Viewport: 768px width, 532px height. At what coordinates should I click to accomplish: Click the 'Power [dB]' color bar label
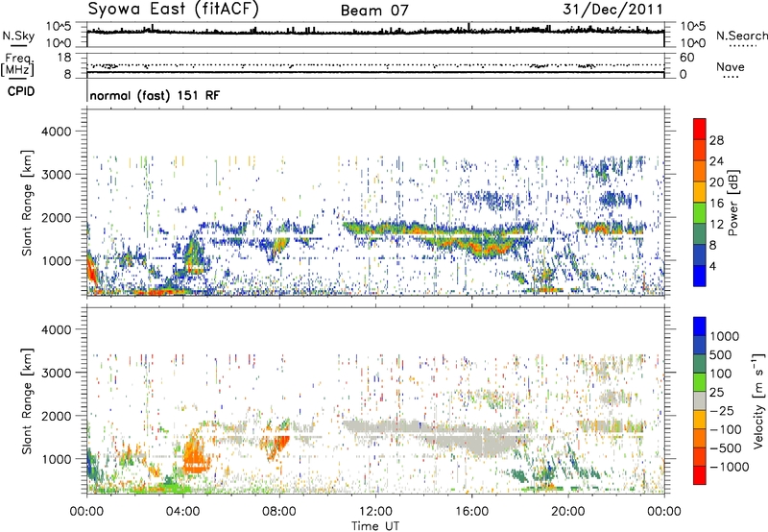(x=732, y=203)
